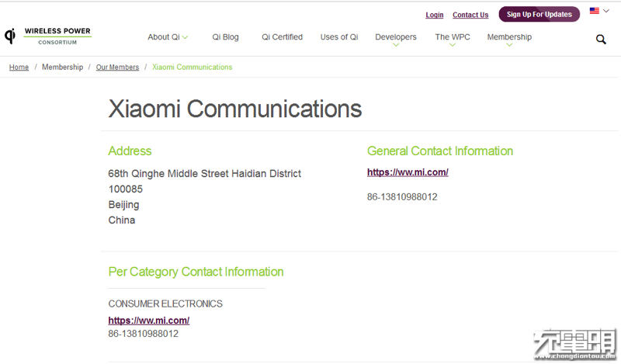
Task: Click the Qi logo symbol
Action: [10, 36]
